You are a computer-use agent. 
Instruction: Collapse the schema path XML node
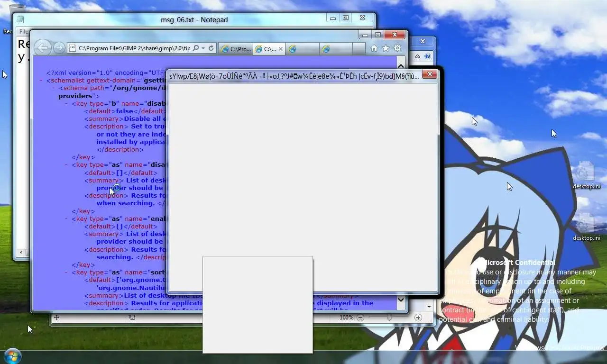tap(54, 88)
